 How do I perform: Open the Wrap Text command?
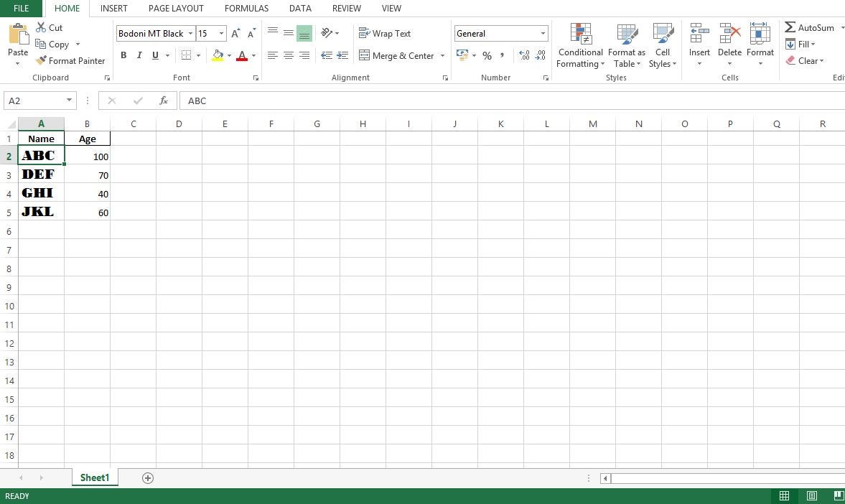[384, 33]
